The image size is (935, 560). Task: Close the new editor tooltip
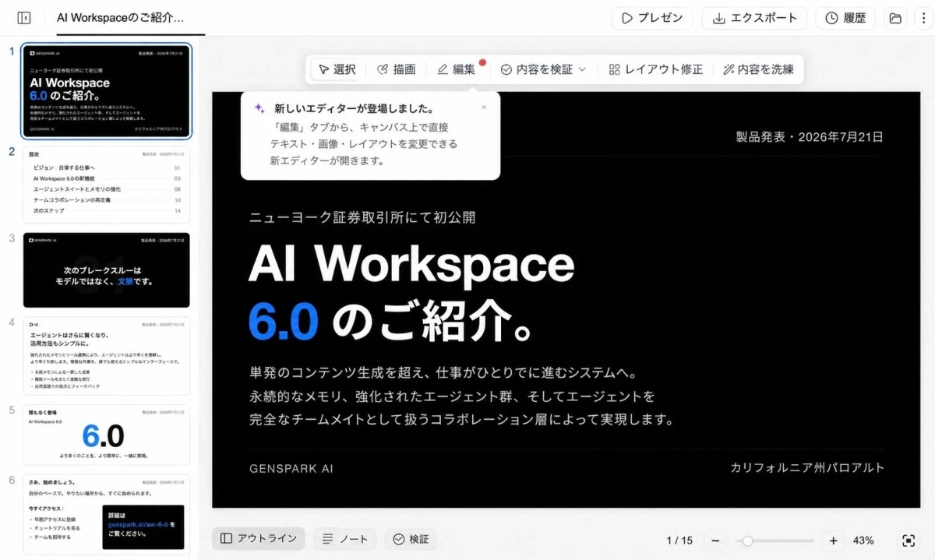click(484, 107)
